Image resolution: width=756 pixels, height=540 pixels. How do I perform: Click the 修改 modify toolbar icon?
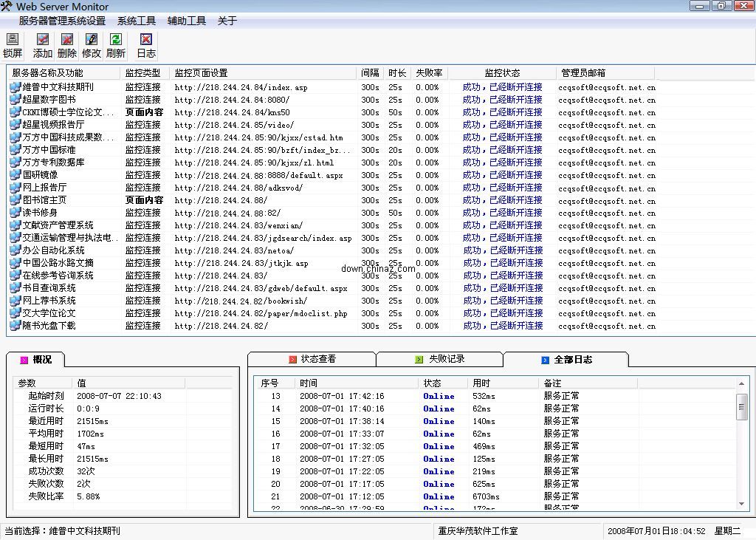coord(91,45)
